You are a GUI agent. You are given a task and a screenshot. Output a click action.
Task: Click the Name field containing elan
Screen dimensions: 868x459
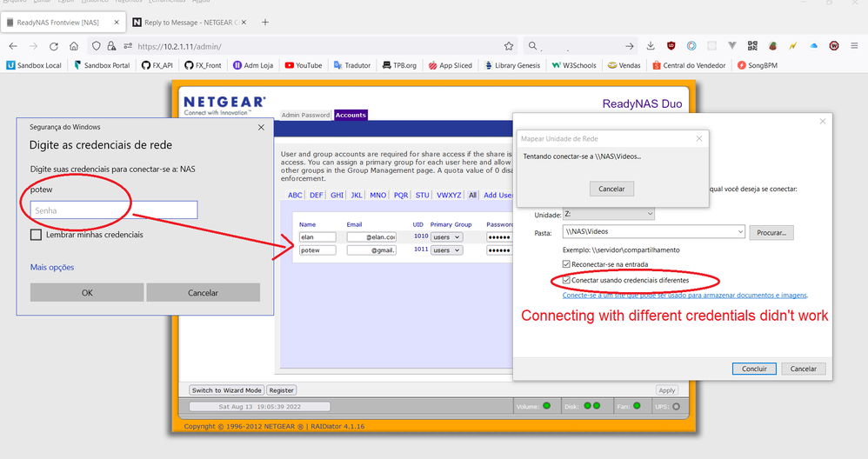(x=317, y=236)
